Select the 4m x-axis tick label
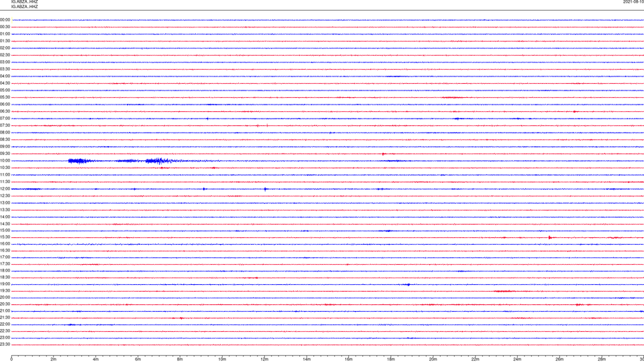Viewport: 644px width, 362px height. (96, 359)
